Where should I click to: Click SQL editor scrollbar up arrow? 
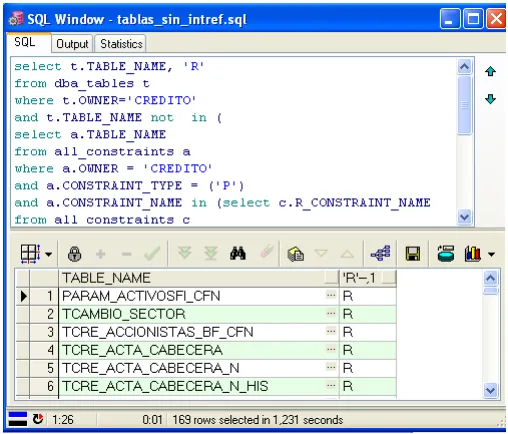pyautogui.click(x=464, y=67)
